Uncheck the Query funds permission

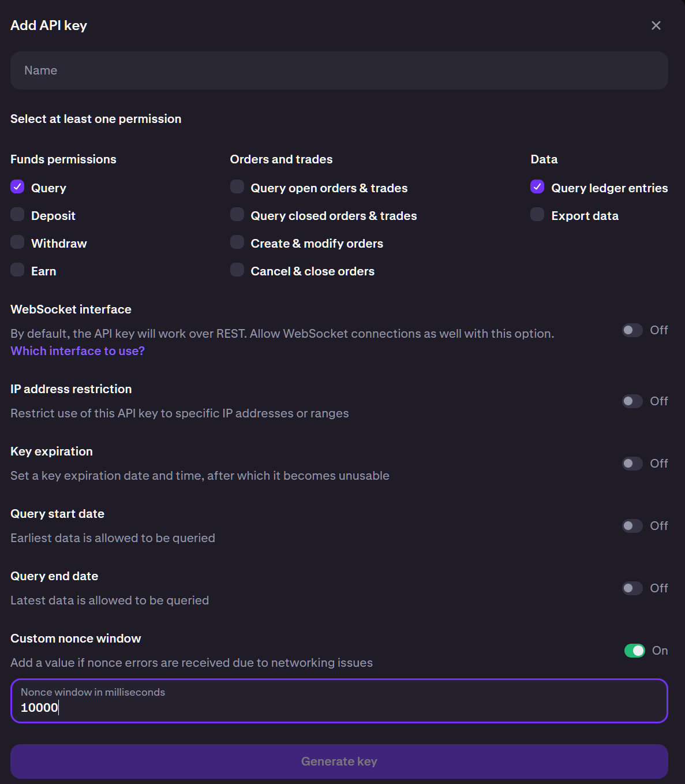[x=17, y=187]
